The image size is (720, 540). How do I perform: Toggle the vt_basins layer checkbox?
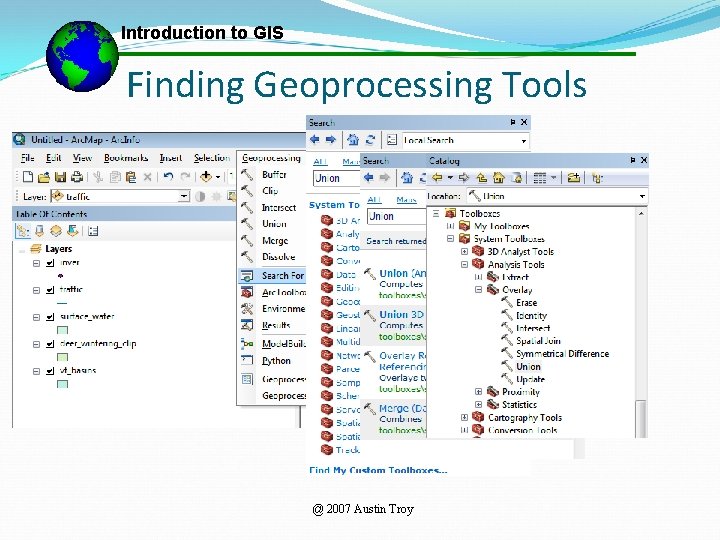(x=50, y=371)
